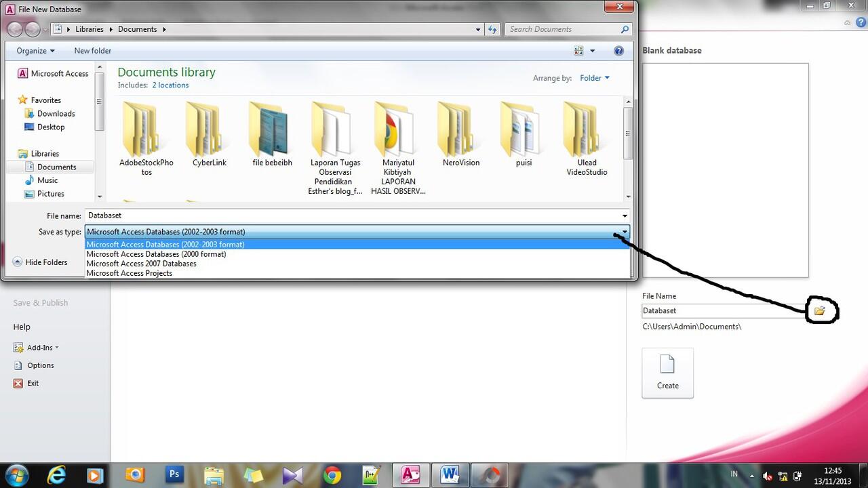Open the File name dropdown arrow
The height and width of the screenshot is (488, 868).
pyautogui.click(x=625, y=216)
